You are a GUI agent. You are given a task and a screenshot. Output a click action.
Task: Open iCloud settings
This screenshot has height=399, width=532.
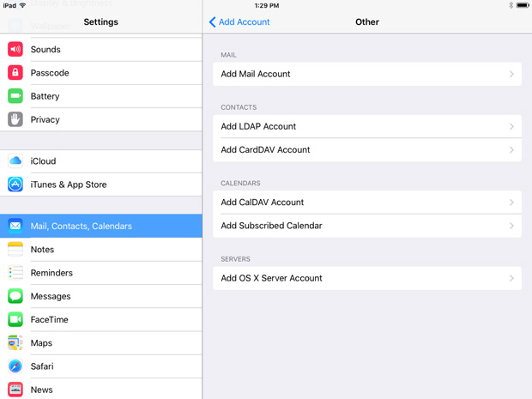101,160
